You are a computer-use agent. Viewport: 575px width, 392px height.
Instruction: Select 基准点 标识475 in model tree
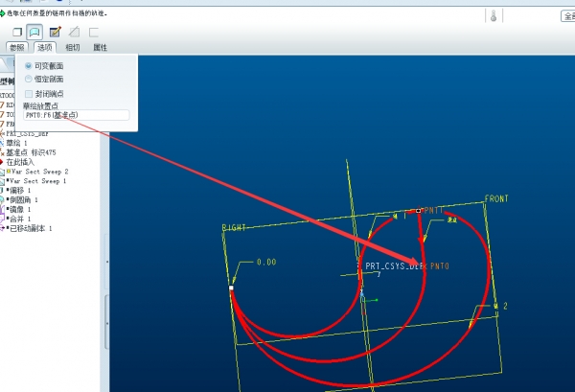pyautogui.click(x=36, y=152)
